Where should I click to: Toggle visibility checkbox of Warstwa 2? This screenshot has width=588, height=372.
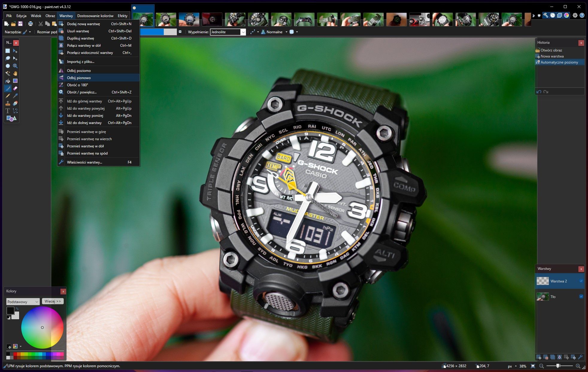pyautogui.click(x=581, y=281)
